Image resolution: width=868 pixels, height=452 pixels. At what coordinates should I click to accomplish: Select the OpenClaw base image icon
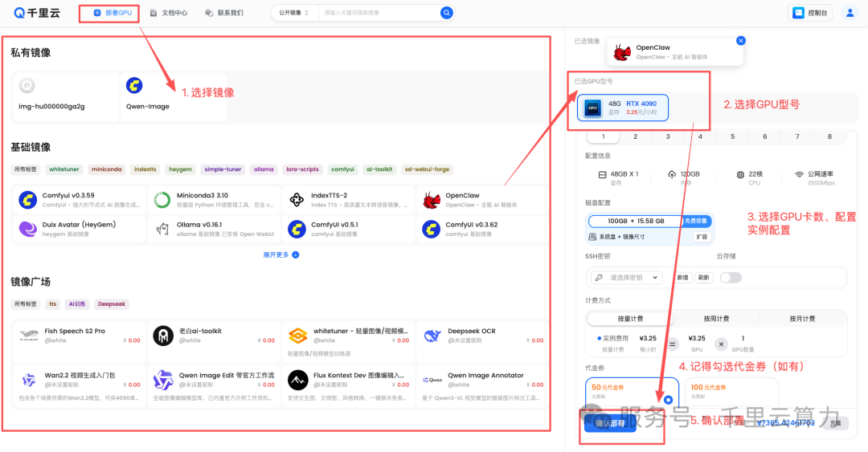(432, 200)
